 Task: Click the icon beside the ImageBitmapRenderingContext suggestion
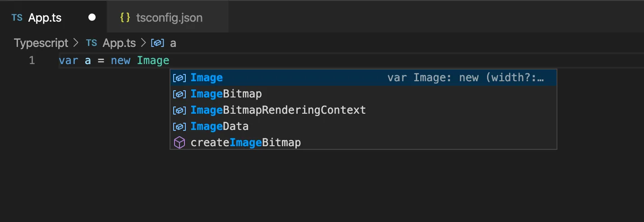click(179, 110)
